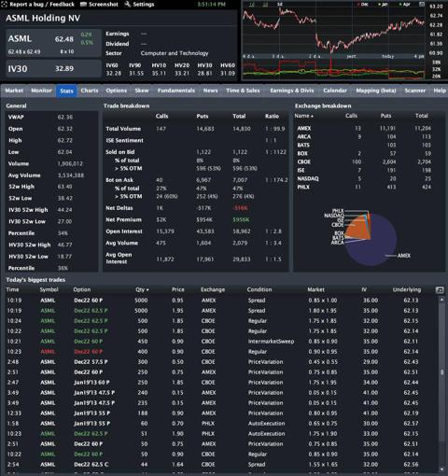Select the 1d chart time range
Screen dimensions: 448x476
[x=252, y=5]
